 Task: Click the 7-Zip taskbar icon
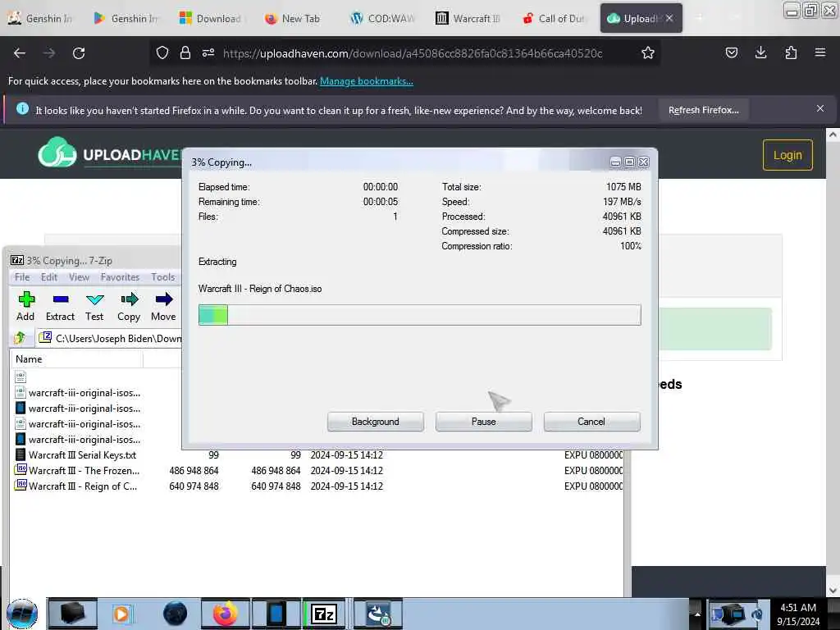click(x=323, y=614)
